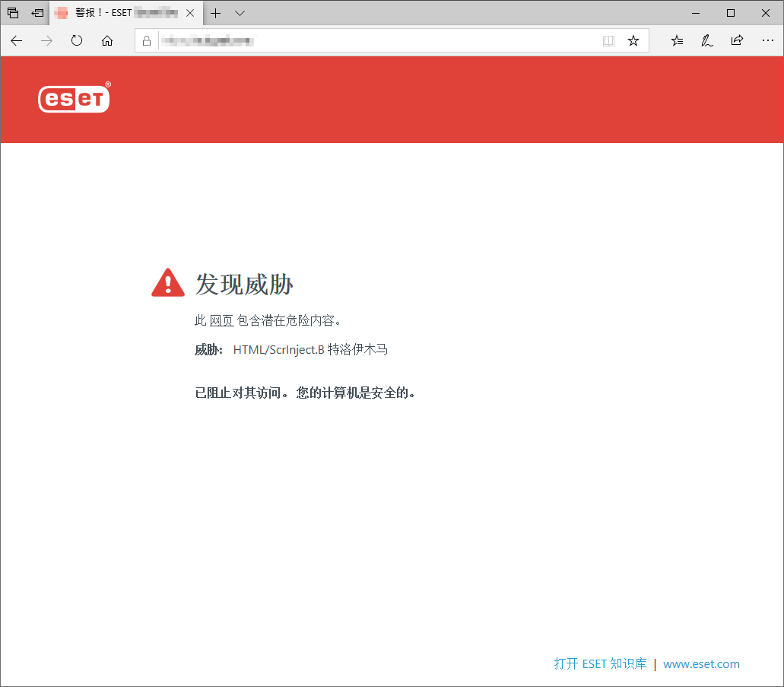
Task: Visit www.eset.com
Action: pyautogui.click(x=701, y=663)
